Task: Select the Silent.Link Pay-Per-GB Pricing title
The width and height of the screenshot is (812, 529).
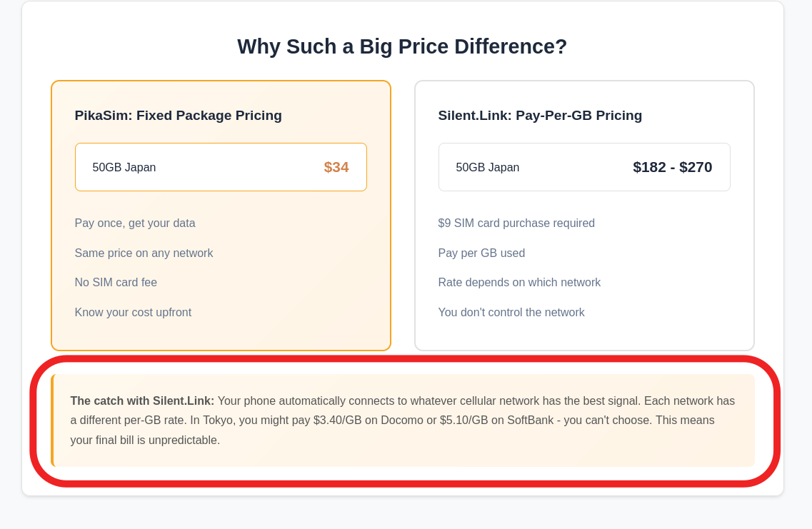Action: click(540, 116)
